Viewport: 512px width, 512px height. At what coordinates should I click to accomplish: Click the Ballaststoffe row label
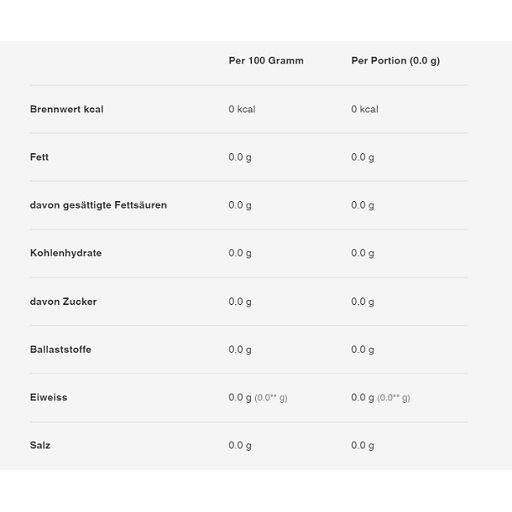[x=61, y=349]
